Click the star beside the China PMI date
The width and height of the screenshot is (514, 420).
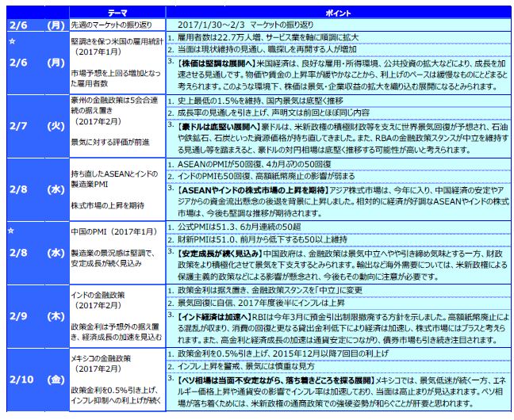(x=11, y=231)
